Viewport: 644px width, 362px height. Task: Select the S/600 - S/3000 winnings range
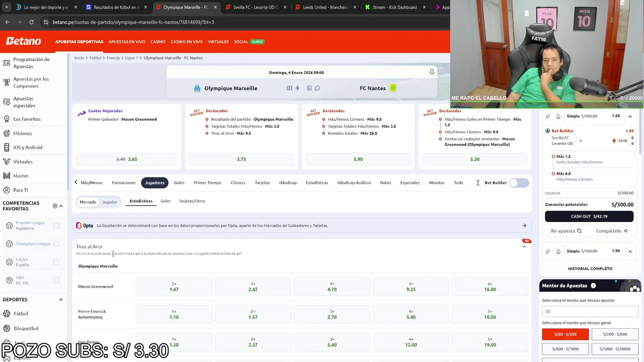pyautogui.click(x=565, y=348)
